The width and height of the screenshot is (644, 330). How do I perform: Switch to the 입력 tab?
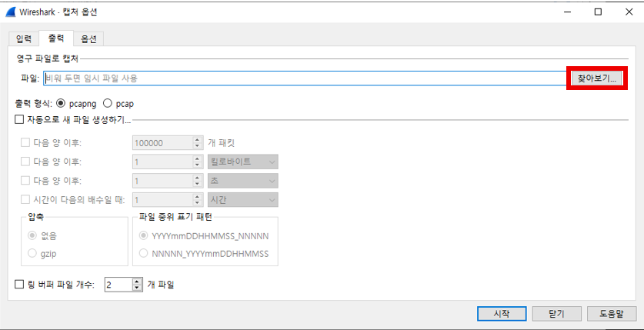[x=24, y=39]
